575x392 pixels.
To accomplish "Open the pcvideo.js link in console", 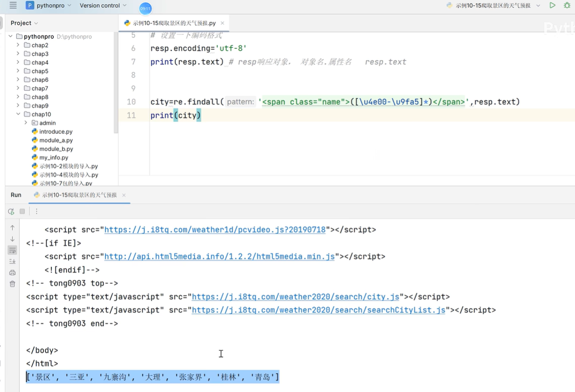I will click(x=215, y=230).
